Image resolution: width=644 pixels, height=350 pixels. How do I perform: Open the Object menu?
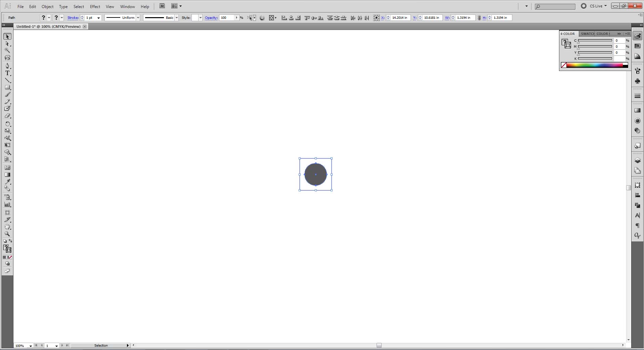(x=47, y=6)
